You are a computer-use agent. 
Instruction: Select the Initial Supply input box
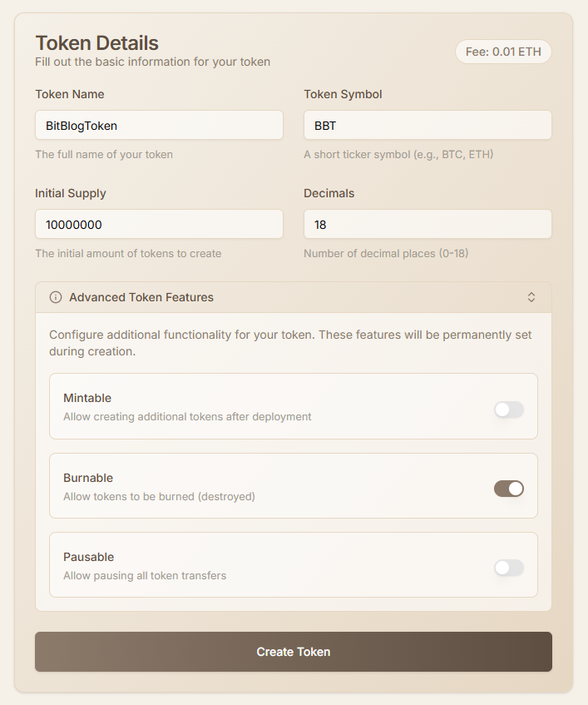coord(159,225)
